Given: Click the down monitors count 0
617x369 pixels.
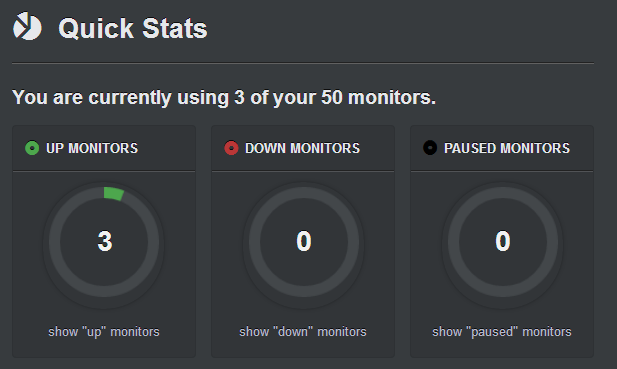Looking at the screenshot, I should [304, 241].
